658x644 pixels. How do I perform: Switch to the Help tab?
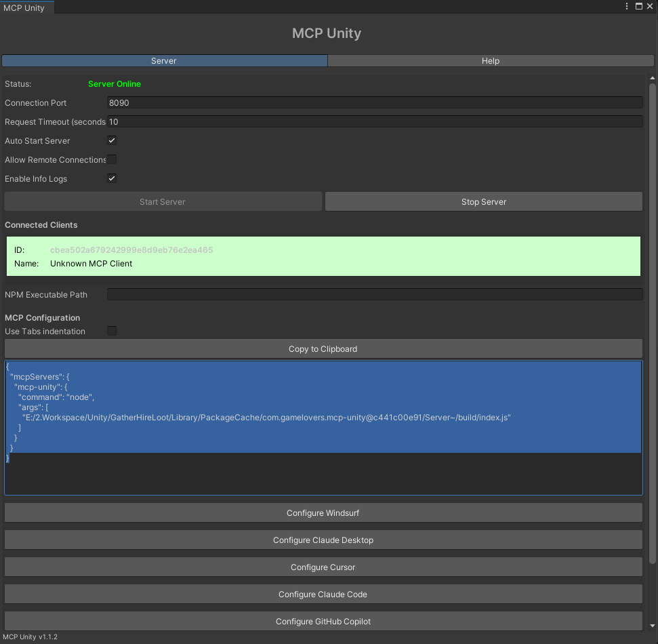tap(490, 61)
